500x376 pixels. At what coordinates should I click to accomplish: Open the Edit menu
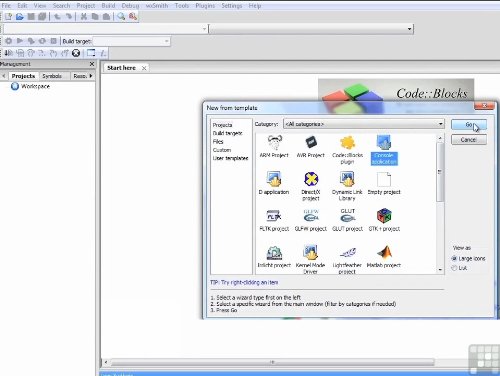[x=22, y=6]
